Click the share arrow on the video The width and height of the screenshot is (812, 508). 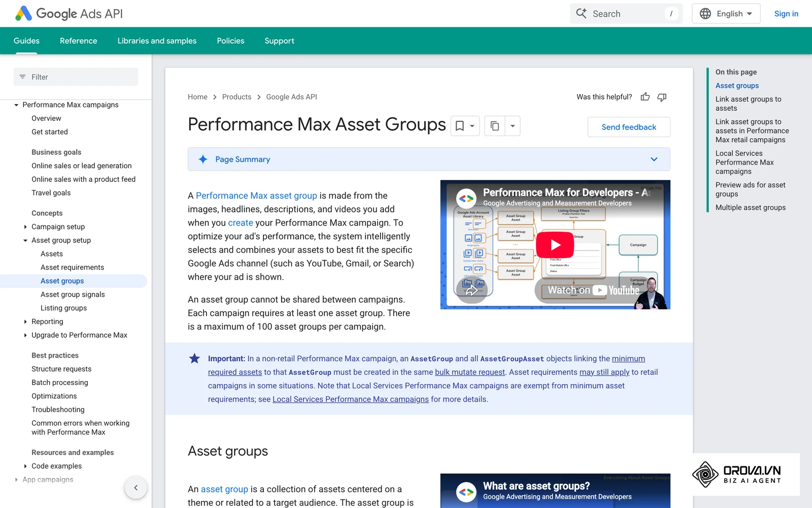tap(471, 291)
